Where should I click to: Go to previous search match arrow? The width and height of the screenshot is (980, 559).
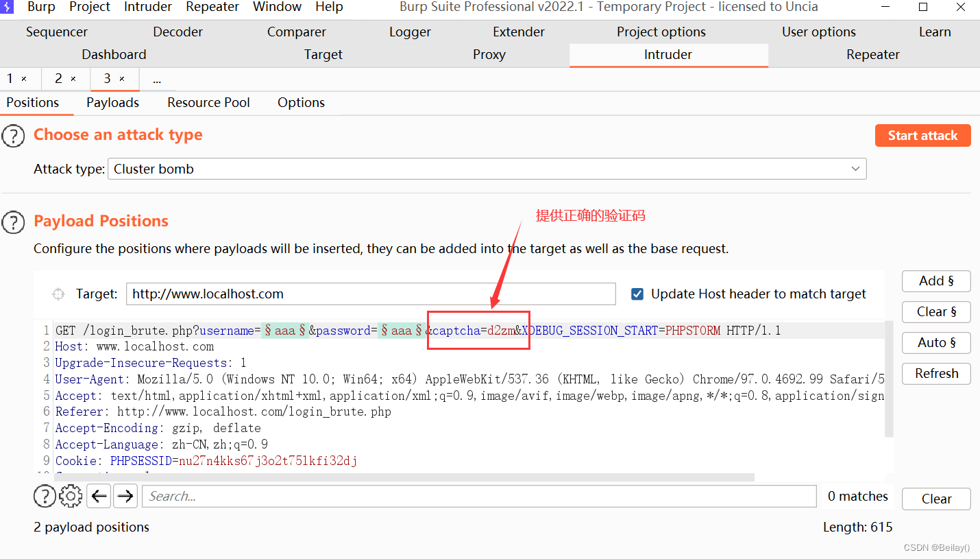(x=99, y=496)
